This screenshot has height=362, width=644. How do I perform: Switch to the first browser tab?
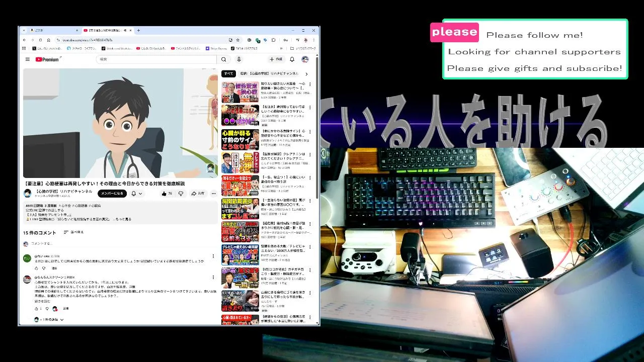tap(54, 30)
